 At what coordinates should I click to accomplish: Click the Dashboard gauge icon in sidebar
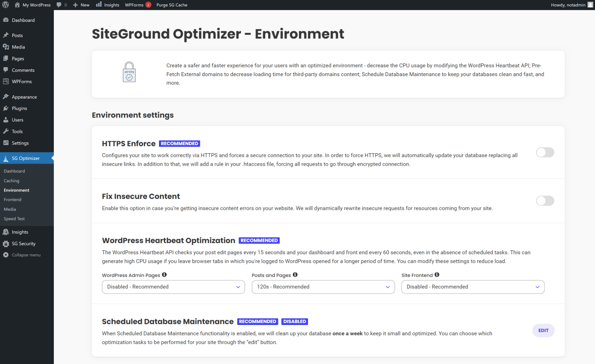pyautogui.click(x=6, y=20)
